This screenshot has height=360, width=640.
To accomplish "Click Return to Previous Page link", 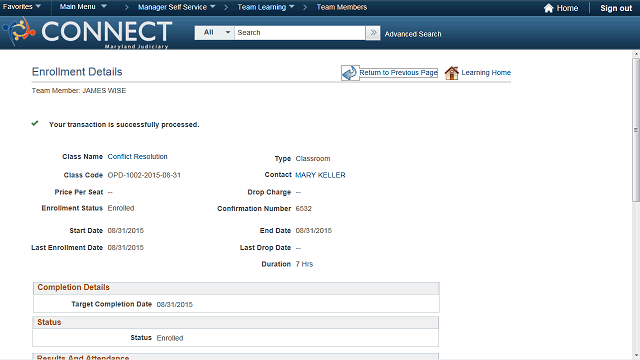I will tap(398, 73).
